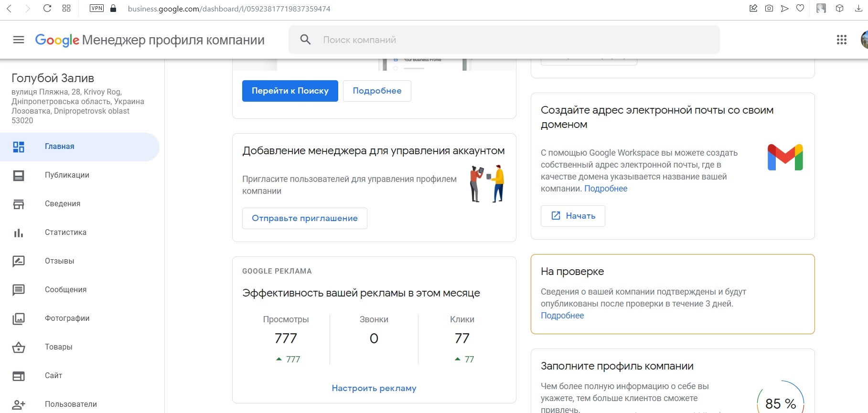The width and height of the screenshot is (868, 413).
Task: Click the Просмотры value 777
Action: [x=286, y=339]
